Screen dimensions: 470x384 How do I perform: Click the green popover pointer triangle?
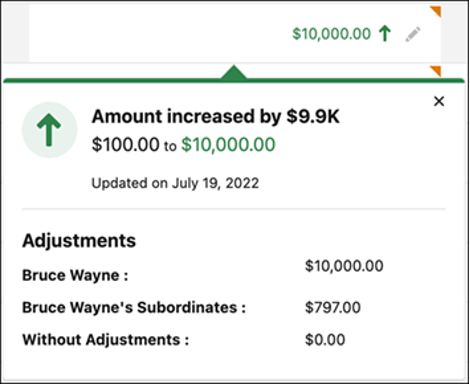tap(234, 72)
